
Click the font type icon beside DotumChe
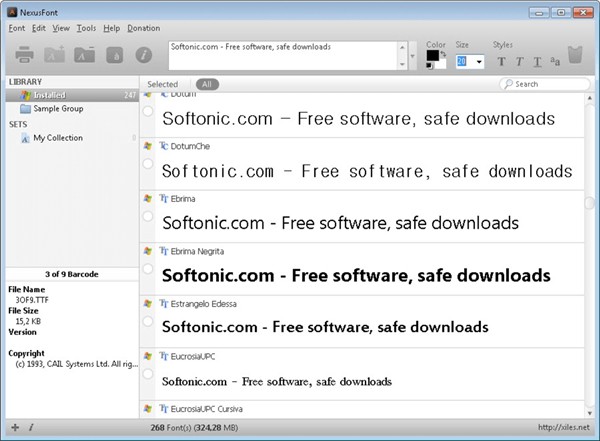point(164,146)
